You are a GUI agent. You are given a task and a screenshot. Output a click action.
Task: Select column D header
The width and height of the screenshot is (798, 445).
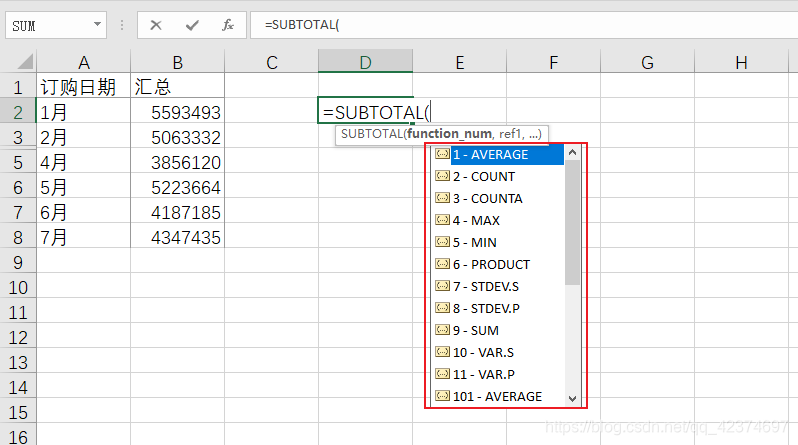point(365,62)
